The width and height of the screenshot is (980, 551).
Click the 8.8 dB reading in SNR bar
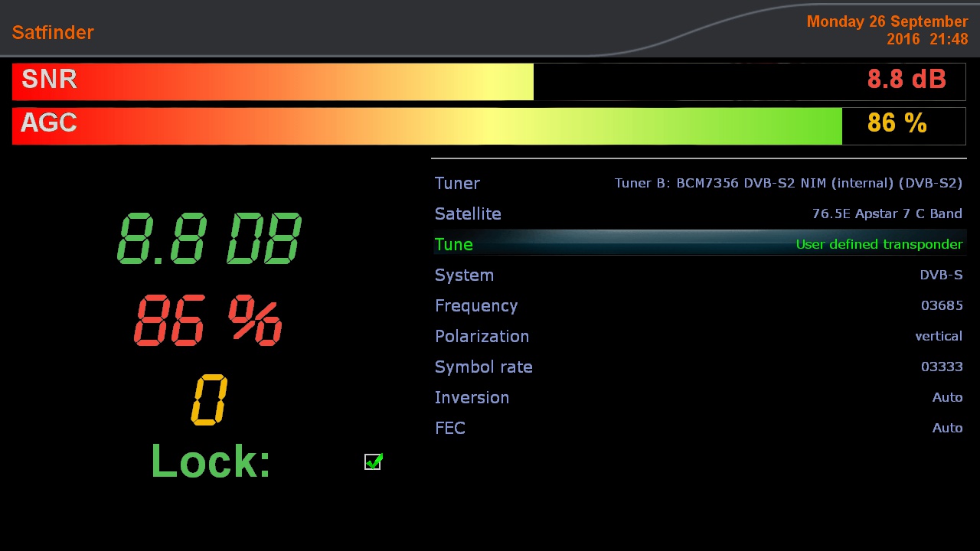click(906, 79)
